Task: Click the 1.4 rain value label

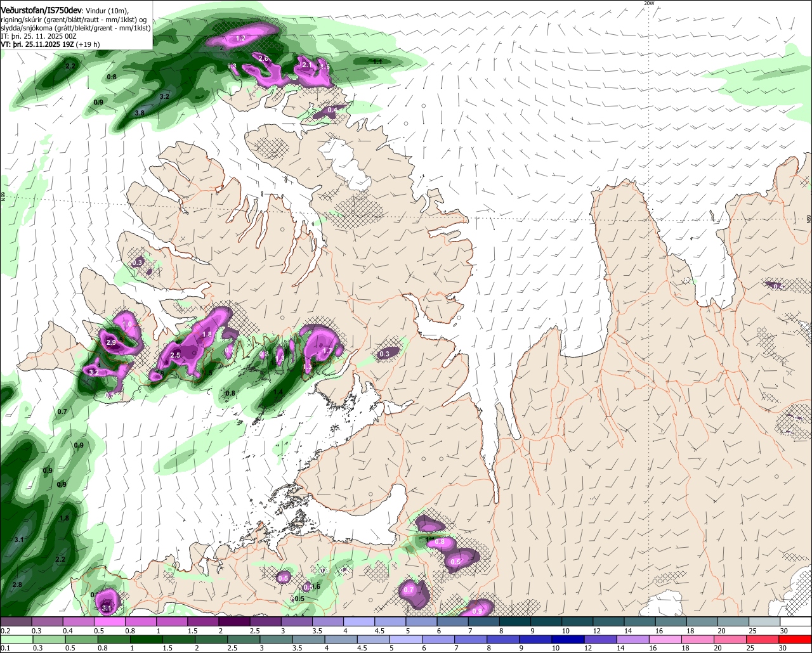Action: [x=278, y=392]
